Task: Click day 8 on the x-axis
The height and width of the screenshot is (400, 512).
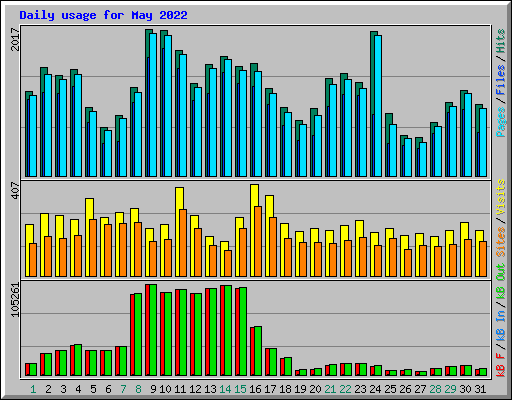Action: pyautogui.click(x=138, y=389)
